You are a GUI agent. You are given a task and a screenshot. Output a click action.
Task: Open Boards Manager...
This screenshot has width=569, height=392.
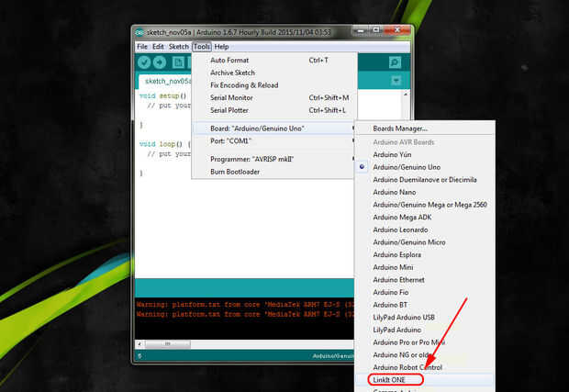tap(425, 129)
